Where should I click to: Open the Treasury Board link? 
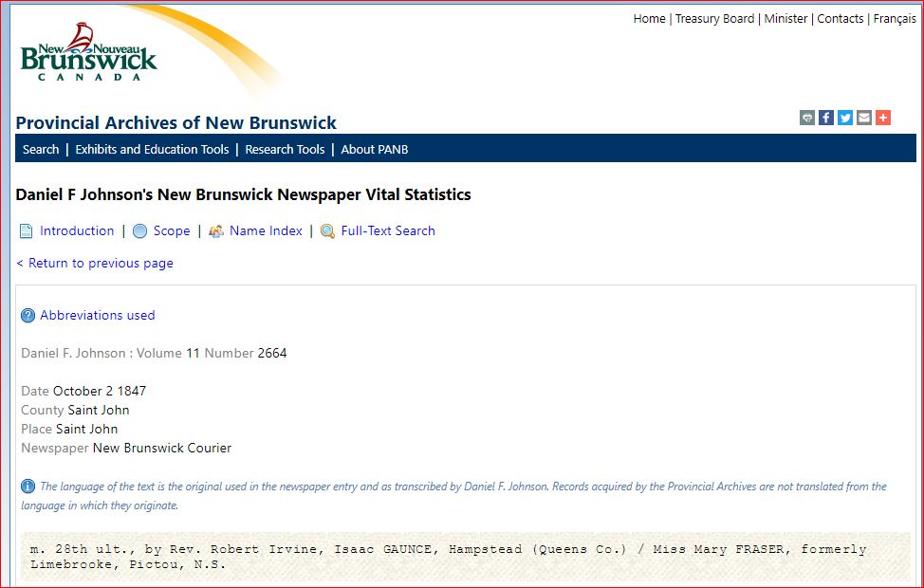coord(714,18)
